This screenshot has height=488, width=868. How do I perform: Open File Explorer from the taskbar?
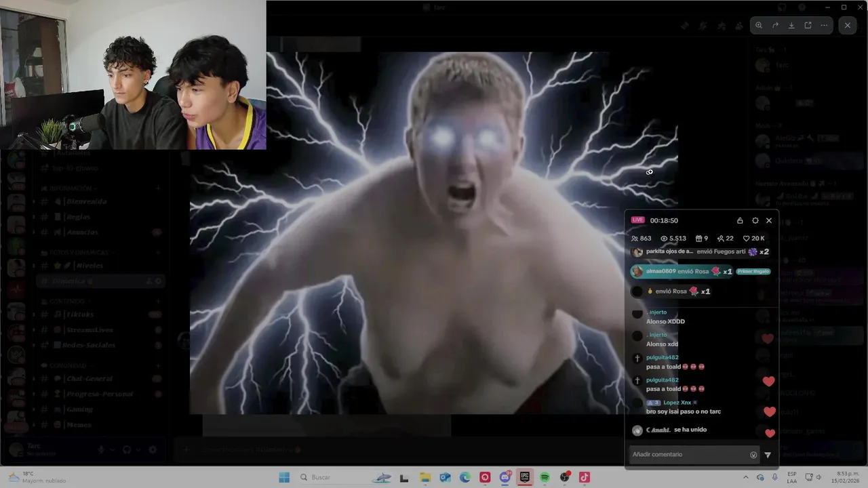(x=425, y=477)
